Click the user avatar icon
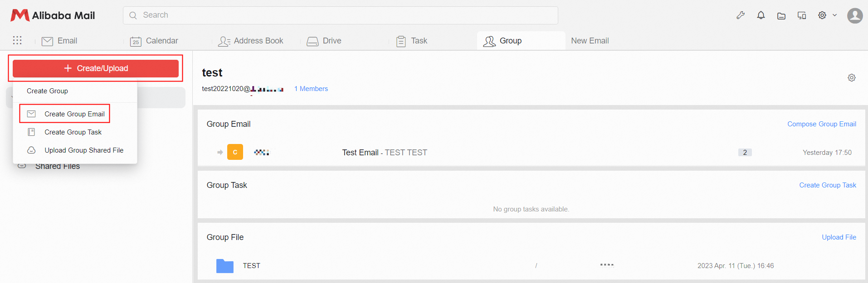 click(855, 16)
